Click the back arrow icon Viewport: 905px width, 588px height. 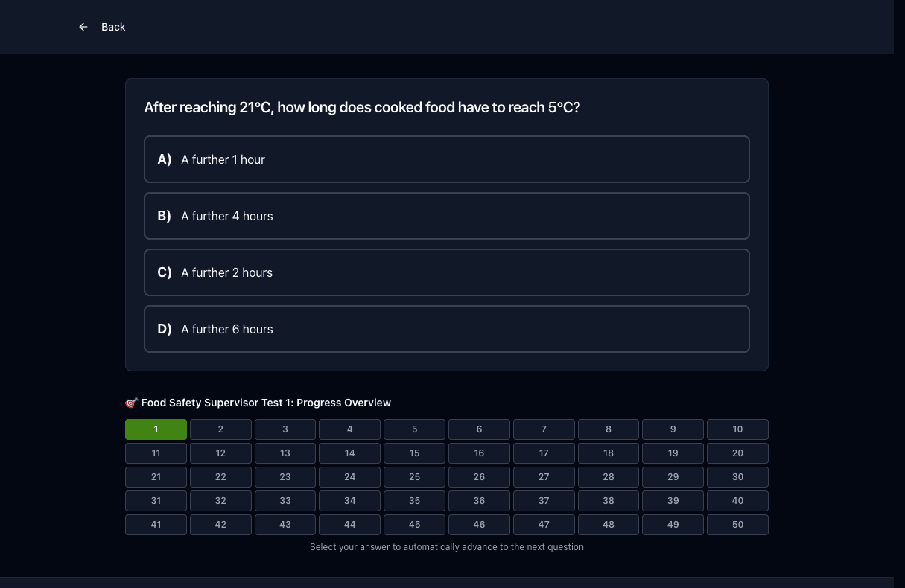pyautogui.click(x=83, y=27)
